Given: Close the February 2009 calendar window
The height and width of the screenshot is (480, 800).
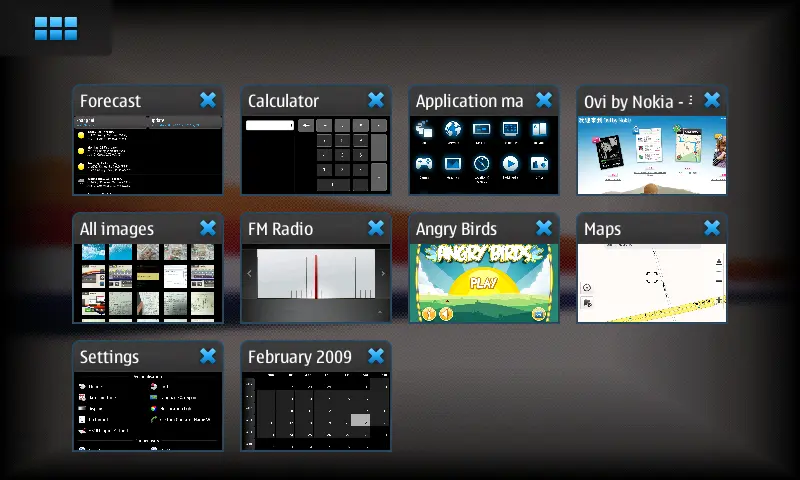Looking at the screenshot, I should pyautogui.click(x=376, y=356).
